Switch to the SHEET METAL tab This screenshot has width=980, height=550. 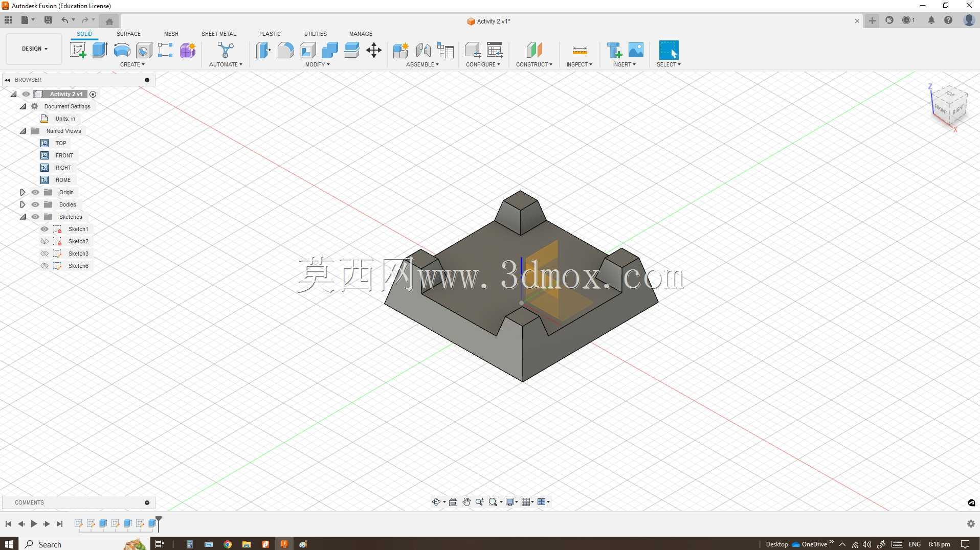pyautogui.click(x=219, y=34)
